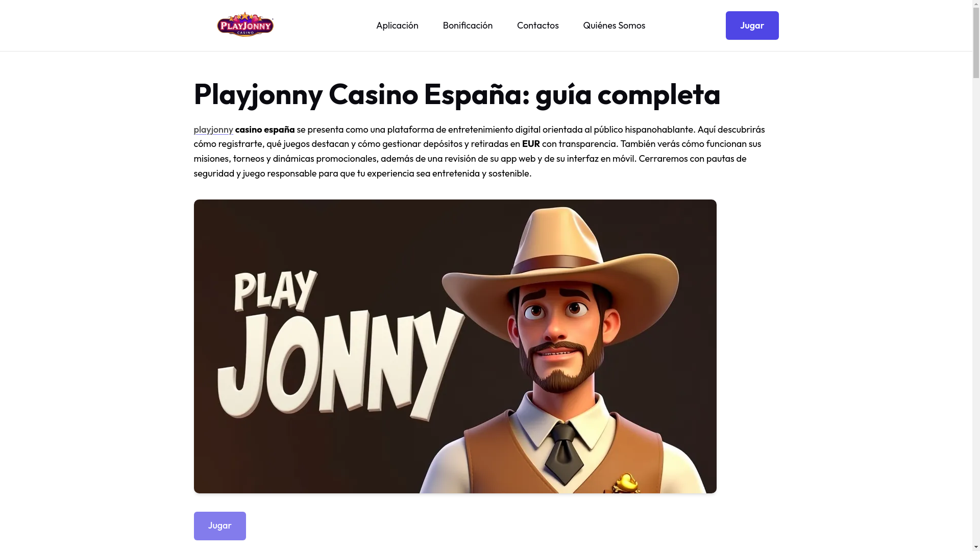This screenshot has height=551, width=980.
Task: Click the Jugar button in the header
Action: click(x=752, y=26)
